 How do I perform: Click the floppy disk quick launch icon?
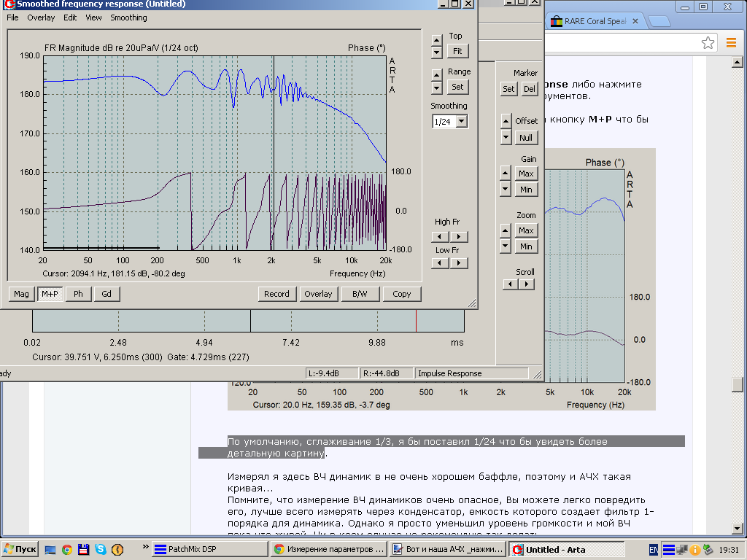point(83,549)
